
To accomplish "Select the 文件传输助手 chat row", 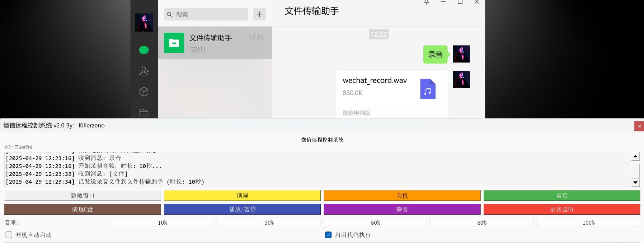I will click(215, 43).
